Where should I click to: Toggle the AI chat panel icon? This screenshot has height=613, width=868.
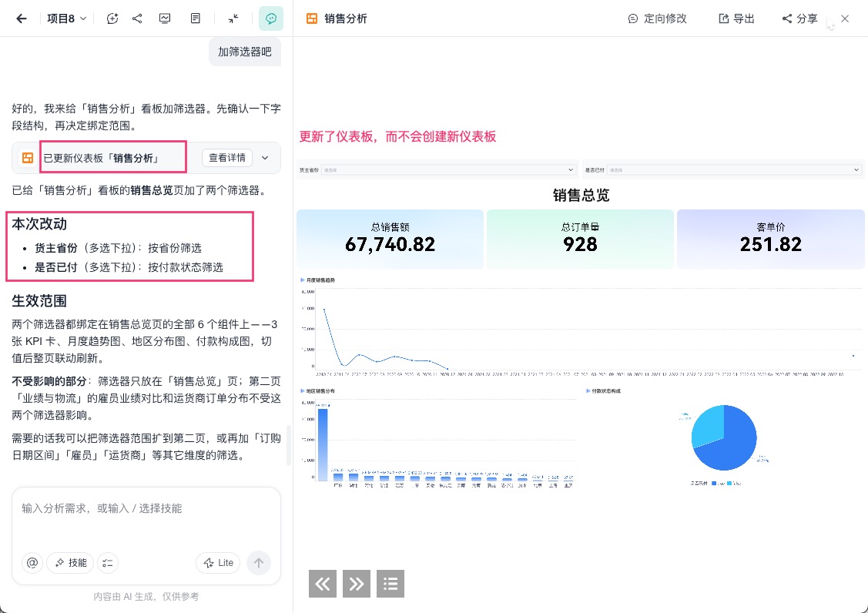point(271,18)
